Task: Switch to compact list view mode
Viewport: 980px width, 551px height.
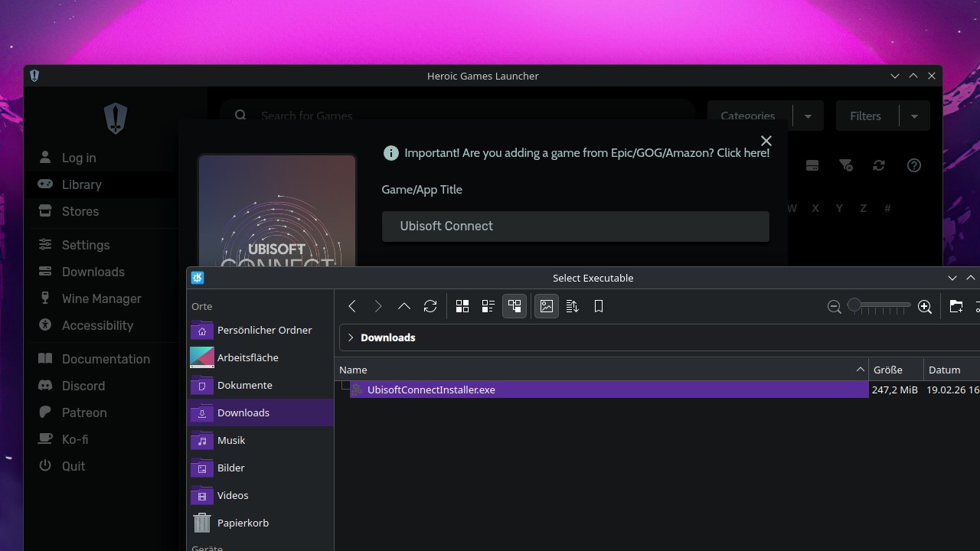Action: 488,306
